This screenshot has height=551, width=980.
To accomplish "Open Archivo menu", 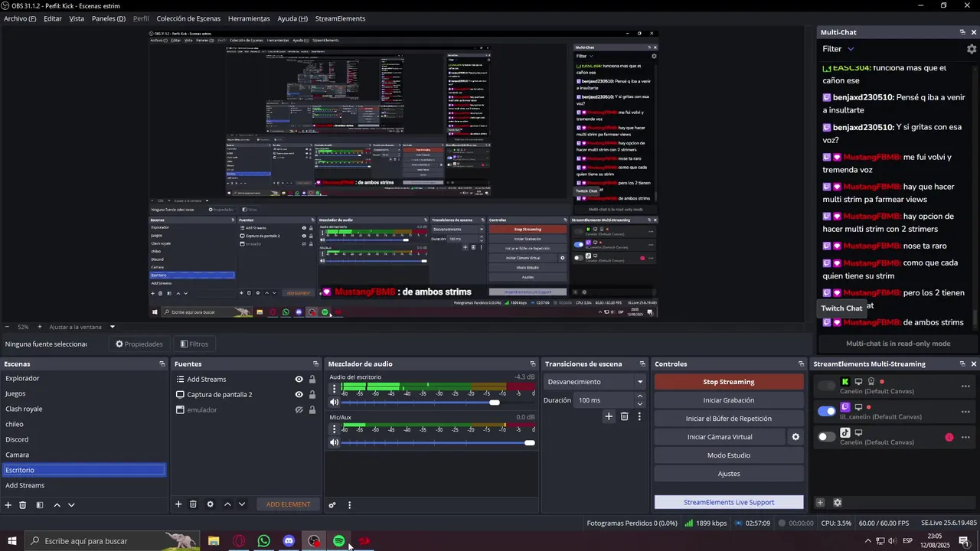I will point(20,18).
